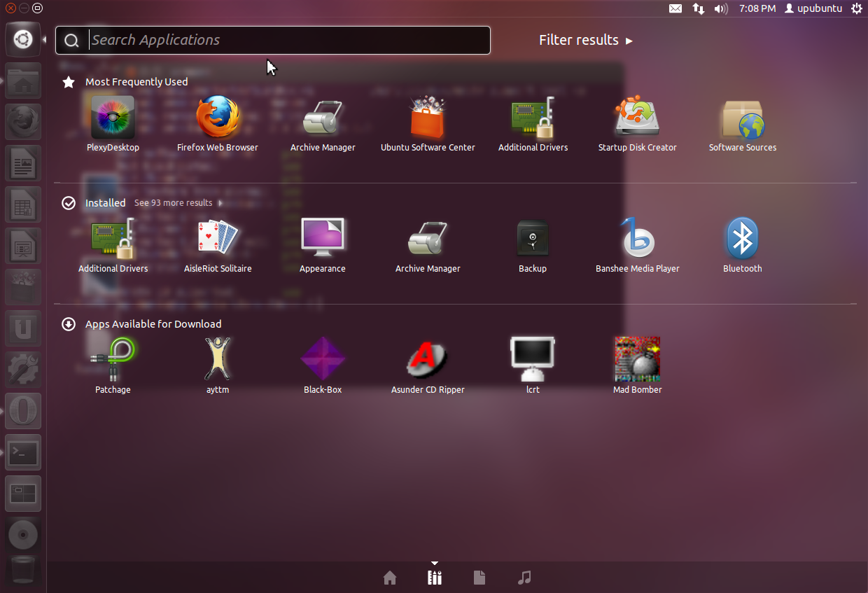Open Bluetooth application
Screen dimensions: 868x593
(743, 245)
